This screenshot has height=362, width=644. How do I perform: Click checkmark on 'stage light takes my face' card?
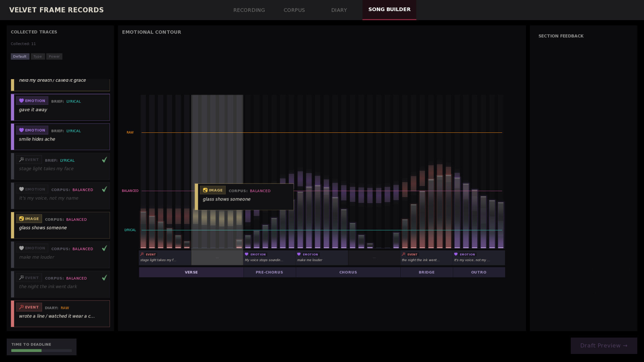[104, 160]
